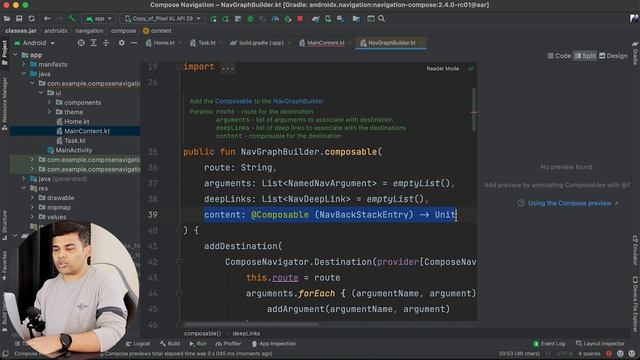The image size is (640, 360).
Task: Open the Layout Inspector button
Action: click(x=600, y=344)
